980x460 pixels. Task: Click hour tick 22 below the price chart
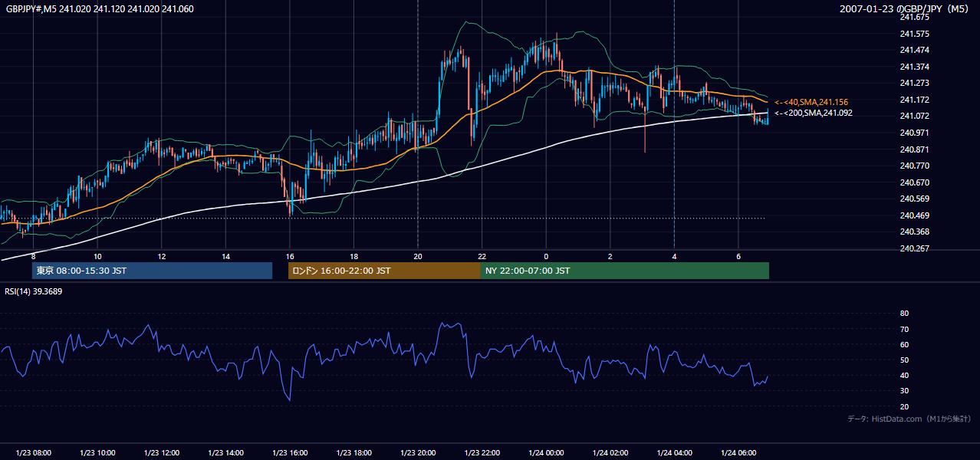(x=482, y=256)
